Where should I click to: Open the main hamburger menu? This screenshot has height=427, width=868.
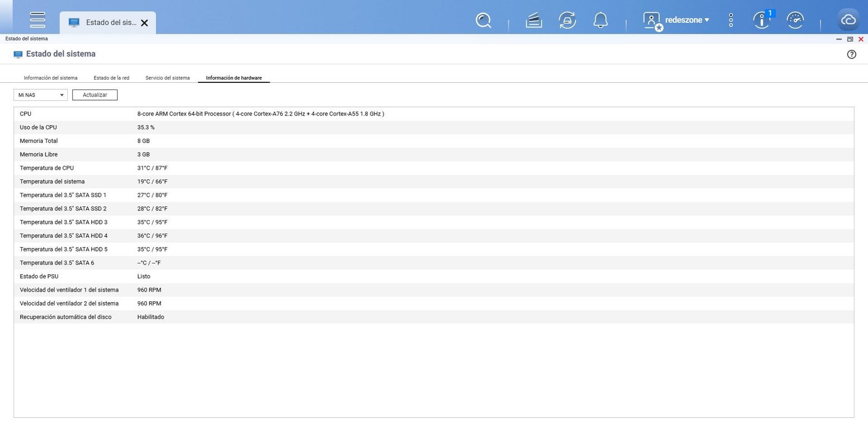point(37,20)
